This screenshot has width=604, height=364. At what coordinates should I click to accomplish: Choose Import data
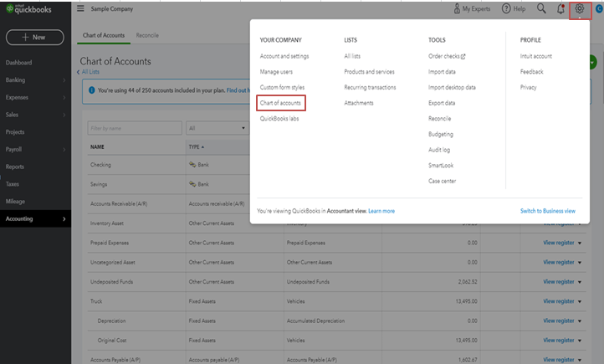click(x=442, y=72)
